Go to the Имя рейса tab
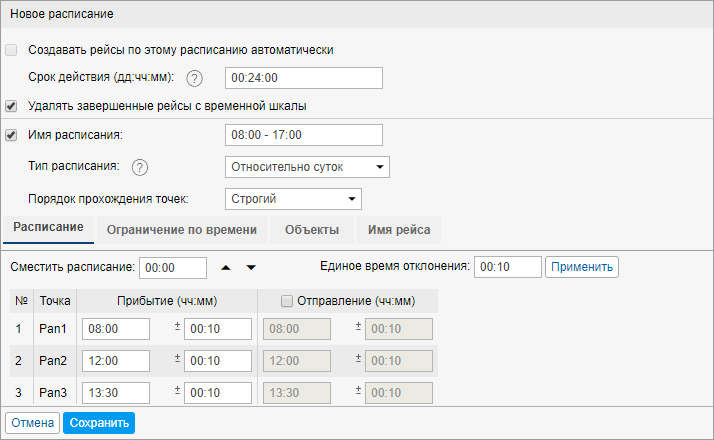This screenshot has height=440, width=714. 399,230
